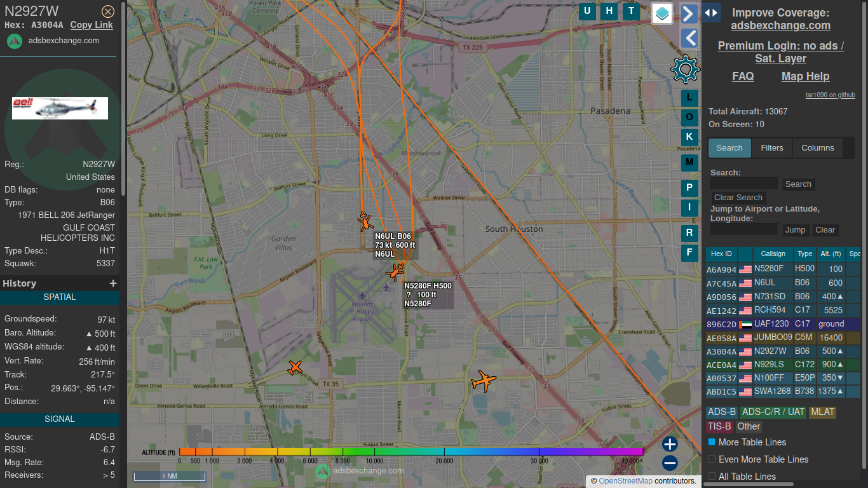Image resolution: width=868 pixels, height=488 pixels.
Task: Toggle the O map option button
Action: coord(689,117)
